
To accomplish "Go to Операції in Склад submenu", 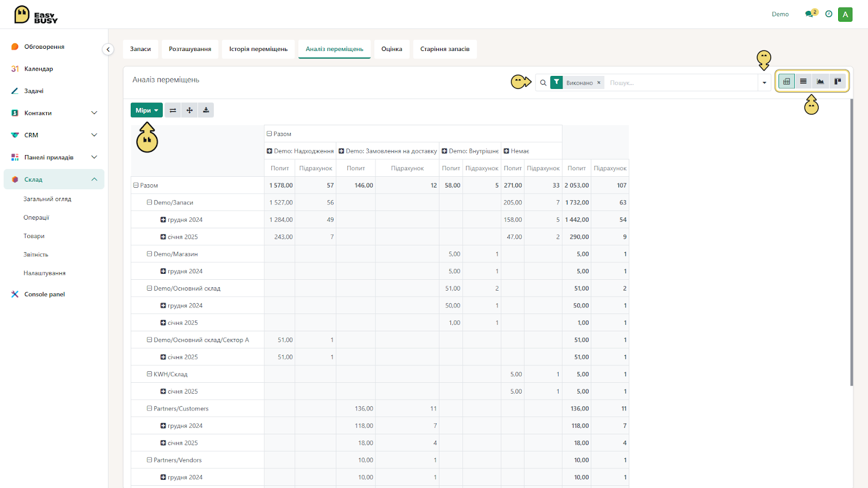I will point(36,217).
